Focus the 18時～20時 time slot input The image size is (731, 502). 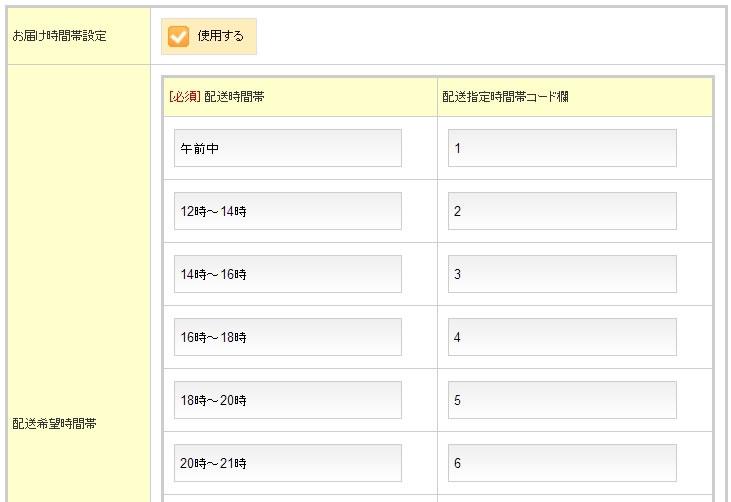coord(287,400)
